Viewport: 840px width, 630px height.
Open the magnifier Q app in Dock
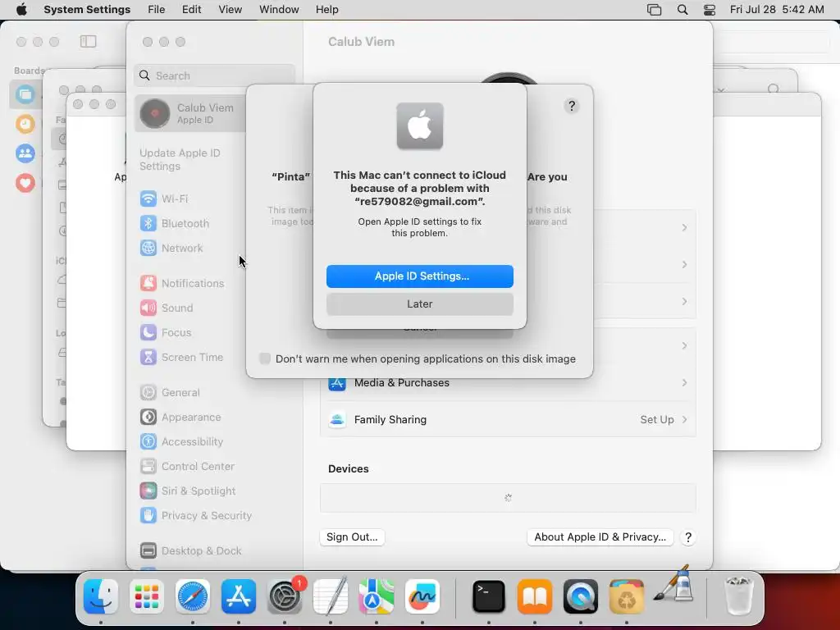pyautogui.click(x=581, y=596)
